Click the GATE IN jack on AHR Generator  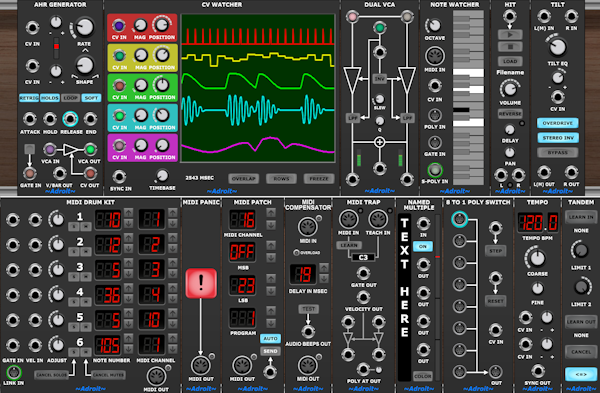[29, 173]
